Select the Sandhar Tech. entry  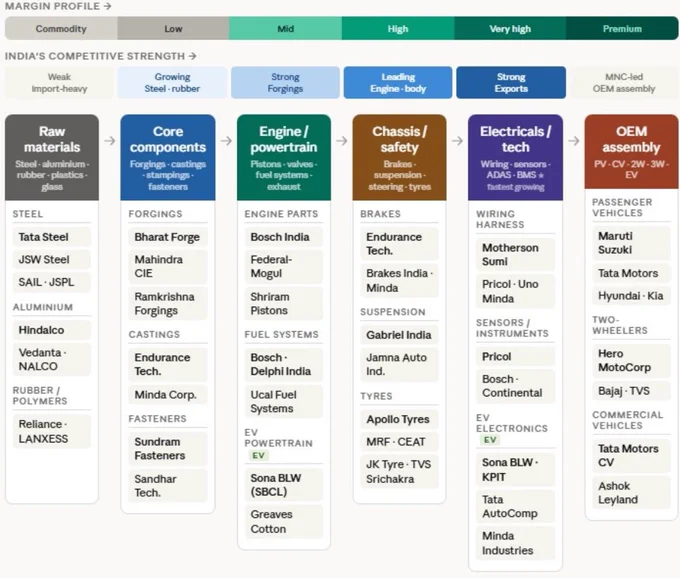click(x=168, y=486)
